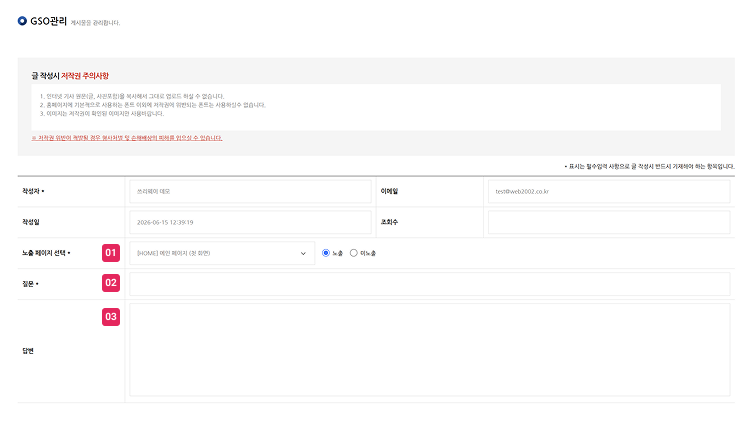Viewport: 750px width, 428px height.
Task: Click the 작성자 label
Action: click(33, 191)
